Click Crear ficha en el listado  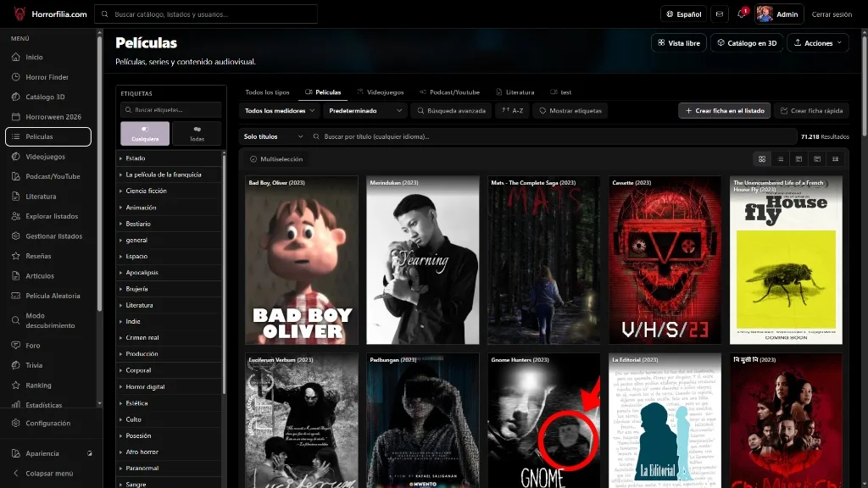click(725, 111)
